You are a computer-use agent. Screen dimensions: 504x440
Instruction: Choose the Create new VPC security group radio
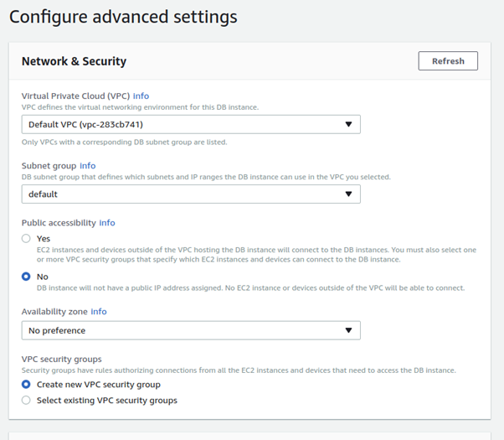pyautogui.click(x=27, y=385)
